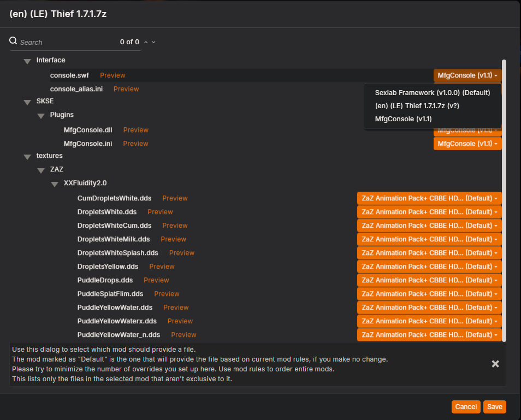Click the Plugins folder label
521x420 pixels.
coord(62,115)
